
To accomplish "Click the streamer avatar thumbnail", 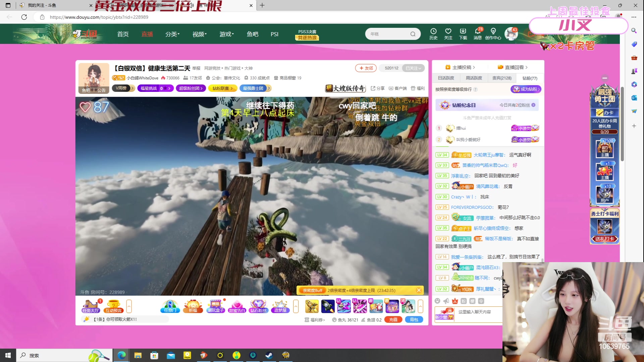I will (94, 78).
